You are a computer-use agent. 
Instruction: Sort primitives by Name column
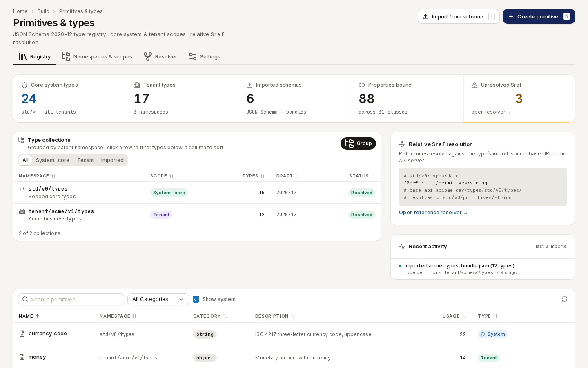tap(29, 316)
